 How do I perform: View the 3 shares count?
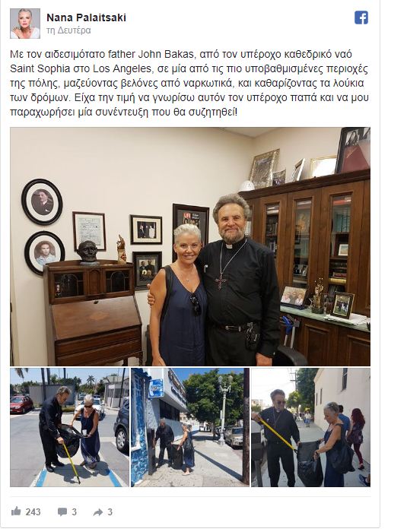click(110, 512)
